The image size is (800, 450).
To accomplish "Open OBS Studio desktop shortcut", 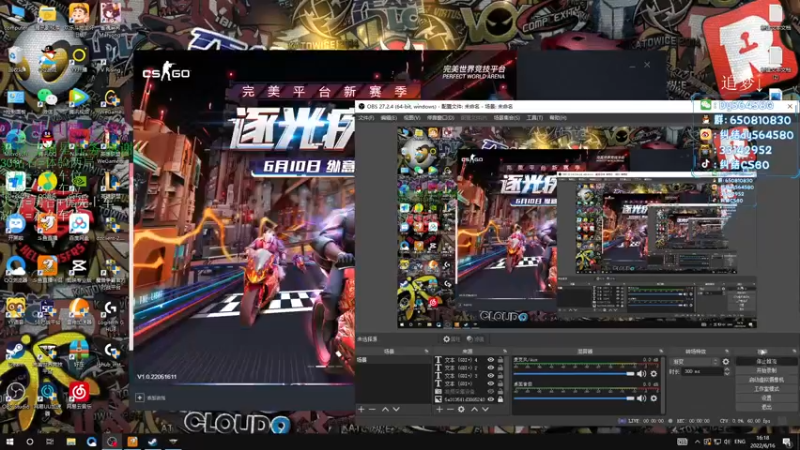I will coord(16,395).
